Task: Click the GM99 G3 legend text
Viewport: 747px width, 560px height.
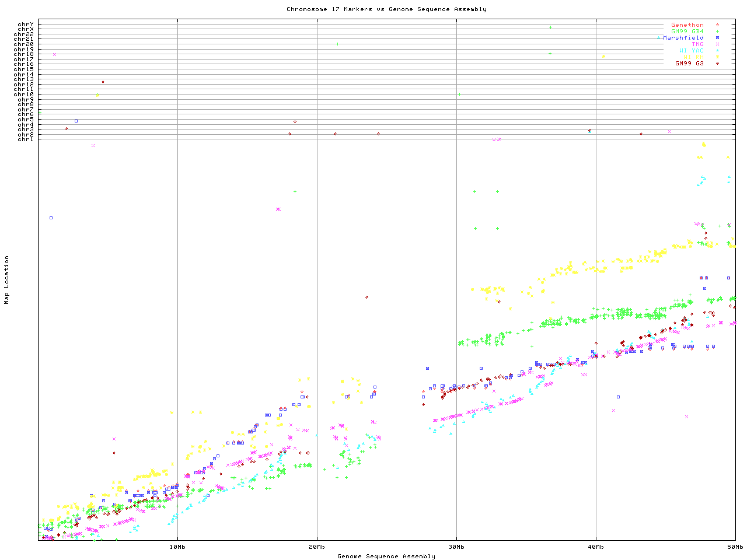Action: [x=689, y=64]
